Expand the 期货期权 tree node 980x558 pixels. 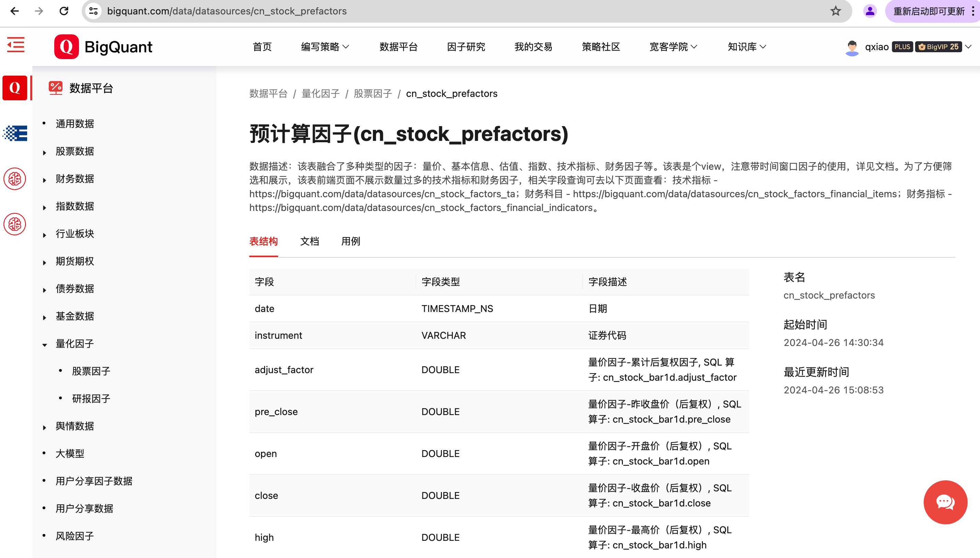44,262
